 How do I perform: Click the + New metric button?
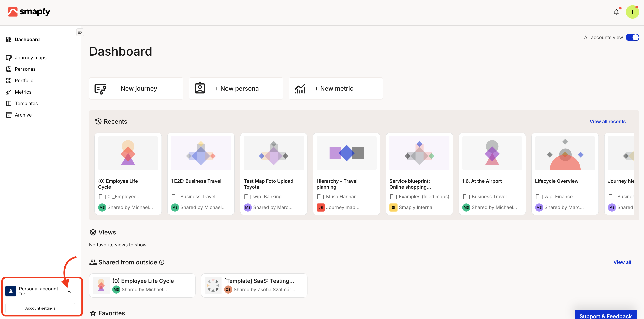tap(335, 88)
